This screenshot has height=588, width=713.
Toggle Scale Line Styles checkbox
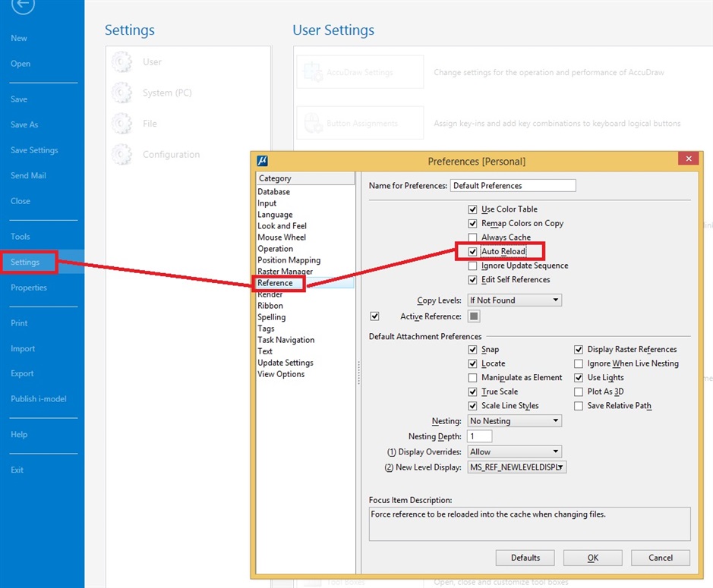point(472,406)
